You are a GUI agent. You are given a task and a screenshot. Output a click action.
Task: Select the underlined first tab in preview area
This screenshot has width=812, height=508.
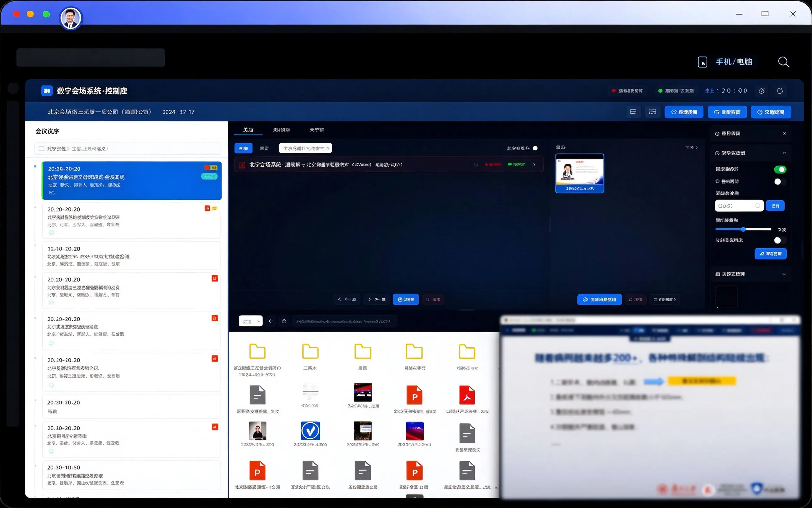[x=248, y=130]
